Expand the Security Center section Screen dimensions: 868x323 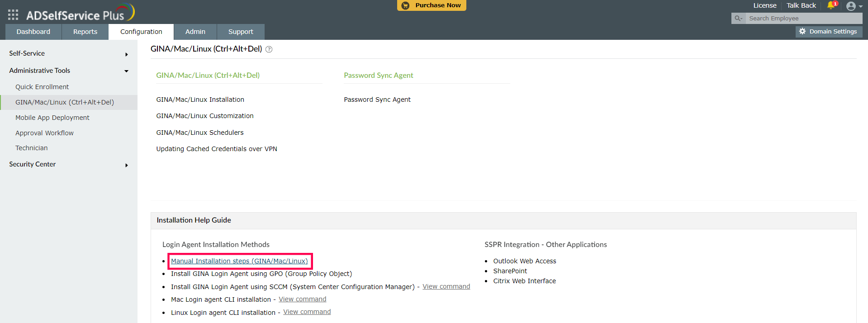tap(69, 164)
